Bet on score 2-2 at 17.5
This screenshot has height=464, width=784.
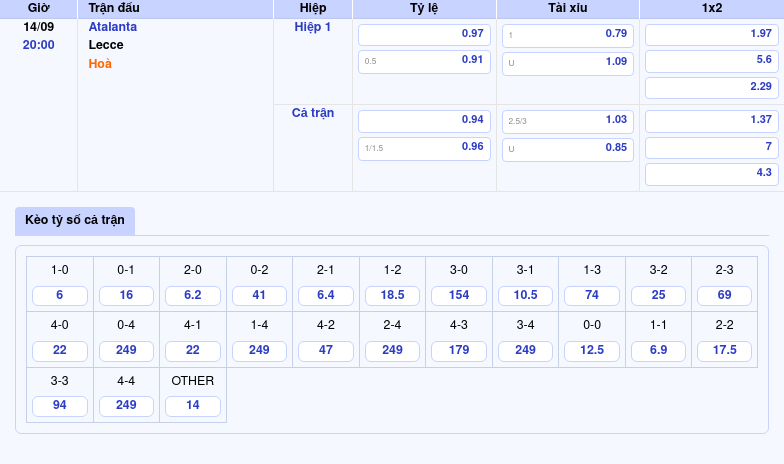[x=724, y=350]
